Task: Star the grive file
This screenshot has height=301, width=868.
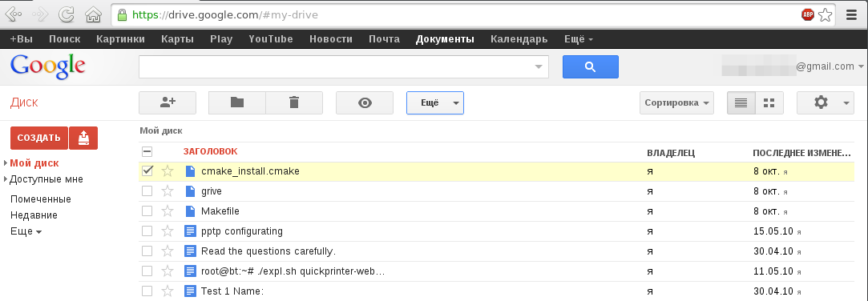Action: (168, 191)
